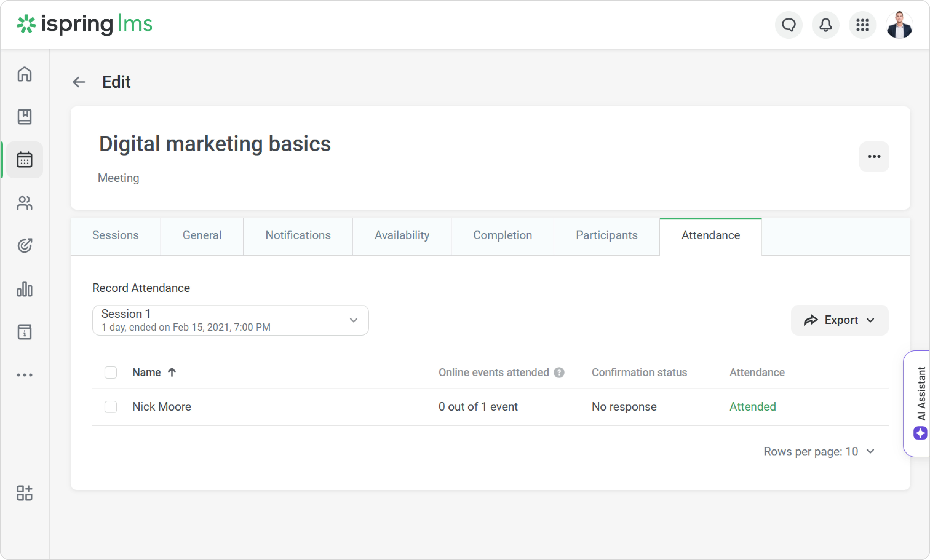This screenshot has height=560, width=930.
Task: Click the chat bubble icon in header
Action: click(789, 25)
